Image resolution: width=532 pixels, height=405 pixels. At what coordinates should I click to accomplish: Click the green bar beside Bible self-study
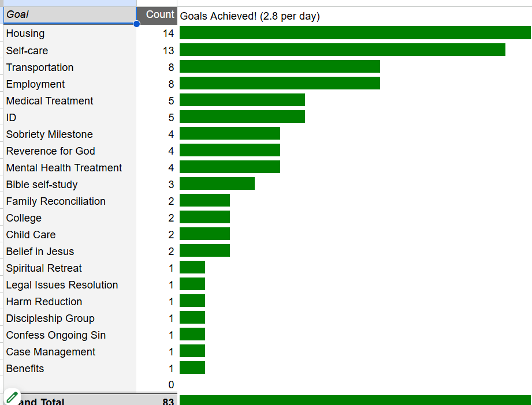click(x=217, y=183)
